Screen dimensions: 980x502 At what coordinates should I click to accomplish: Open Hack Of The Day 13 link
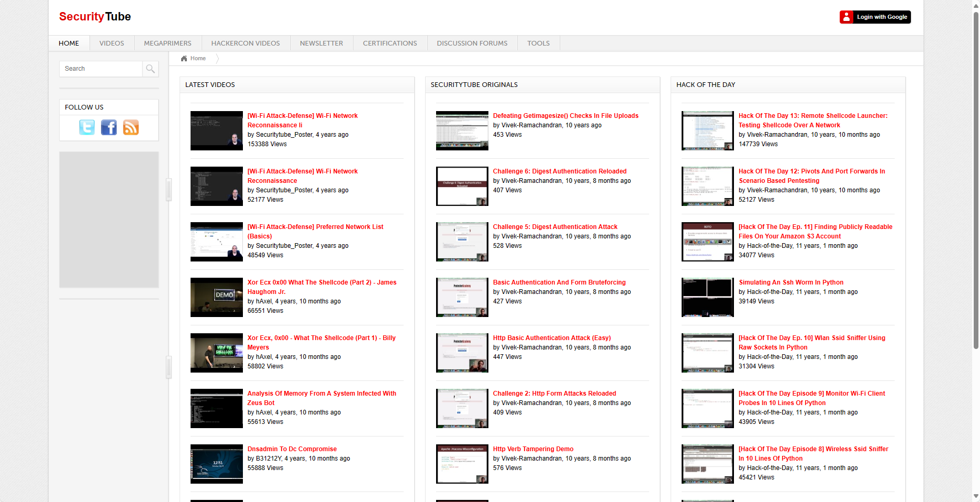coord(813,121)
